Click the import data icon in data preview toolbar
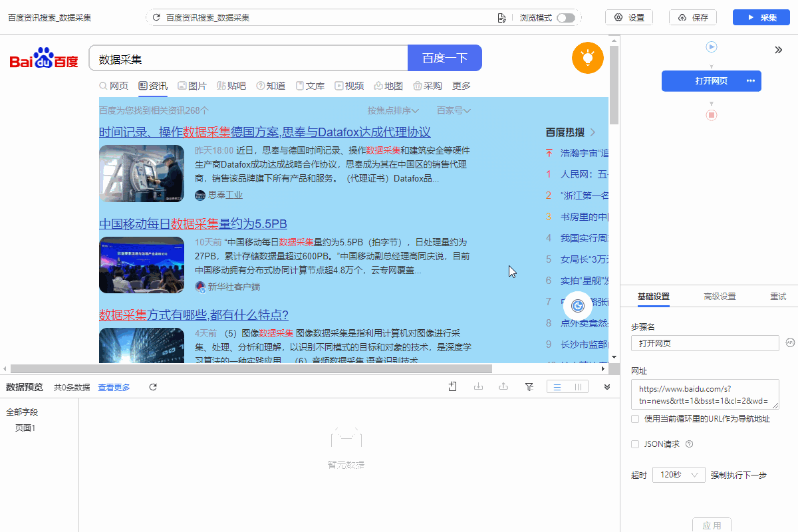Viewport: 798px width, 532px height. pos(478,386)
